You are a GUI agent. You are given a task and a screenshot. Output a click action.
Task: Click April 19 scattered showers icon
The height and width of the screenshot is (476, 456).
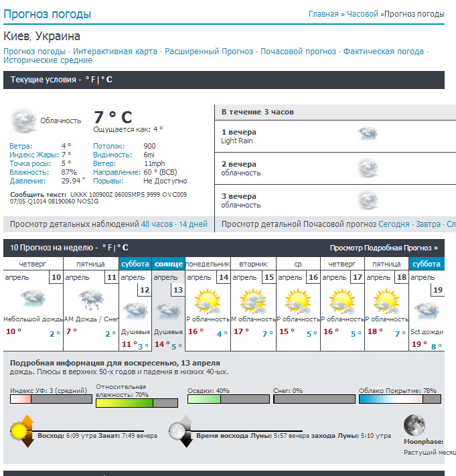click(x=427, y=311)
